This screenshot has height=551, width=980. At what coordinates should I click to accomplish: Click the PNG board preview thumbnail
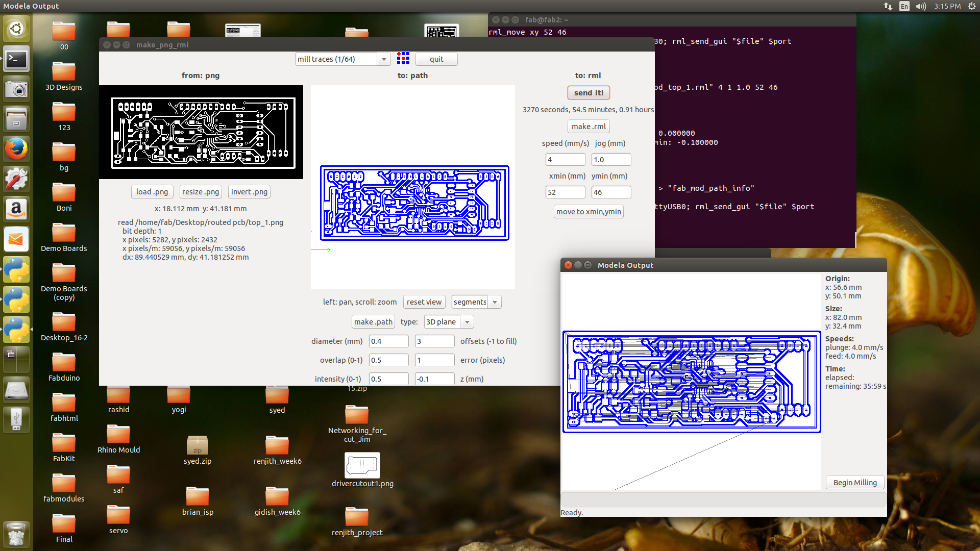click(203, 133)
